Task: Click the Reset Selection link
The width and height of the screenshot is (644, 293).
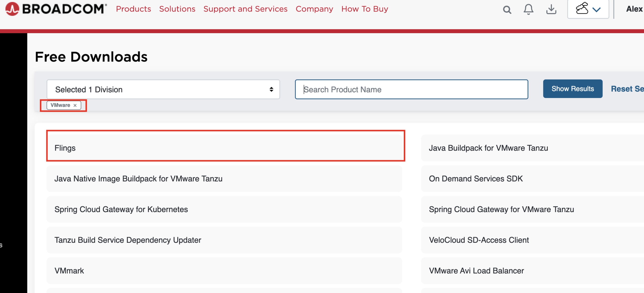Action: click(x=627, y=88)
